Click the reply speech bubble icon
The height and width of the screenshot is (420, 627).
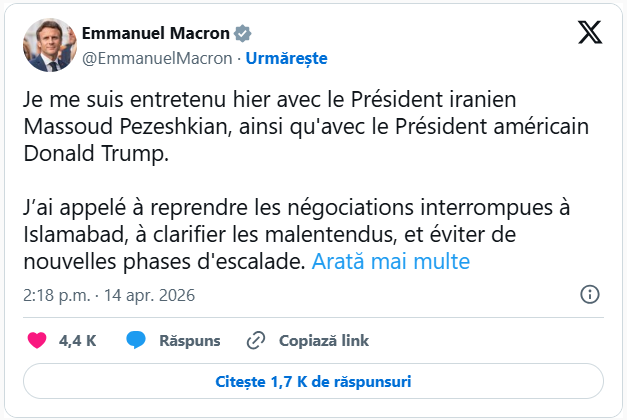pyautogui.click(x=136, y=340)
